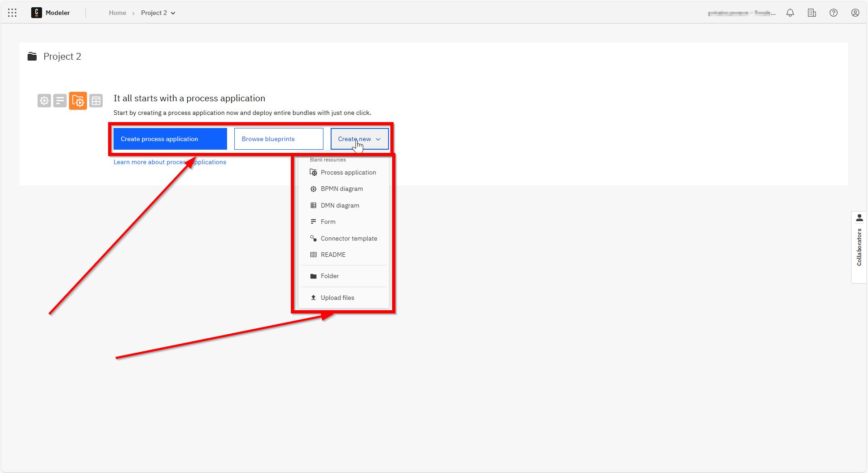Click the Connector template key icon
Screen dimensions: 868x473
click(x=313, y=238)
